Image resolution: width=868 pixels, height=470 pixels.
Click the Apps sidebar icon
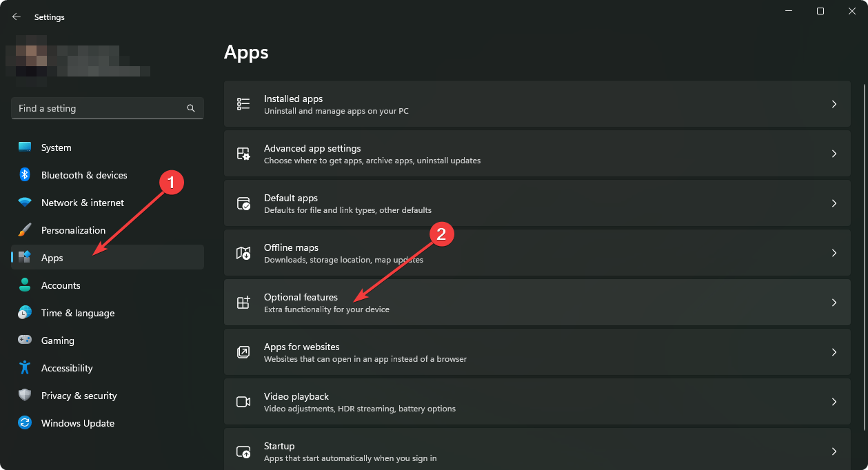(x=25, y=258)
